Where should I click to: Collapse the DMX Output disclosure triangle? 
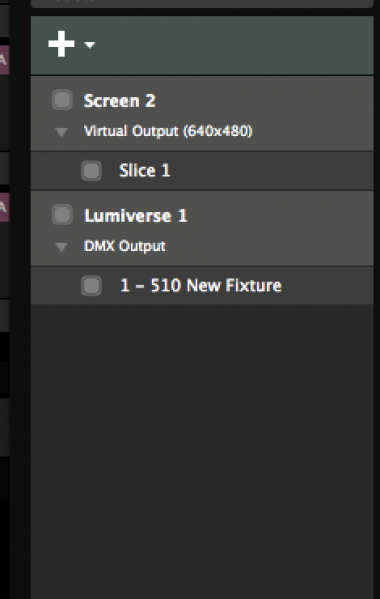point(61,247)
